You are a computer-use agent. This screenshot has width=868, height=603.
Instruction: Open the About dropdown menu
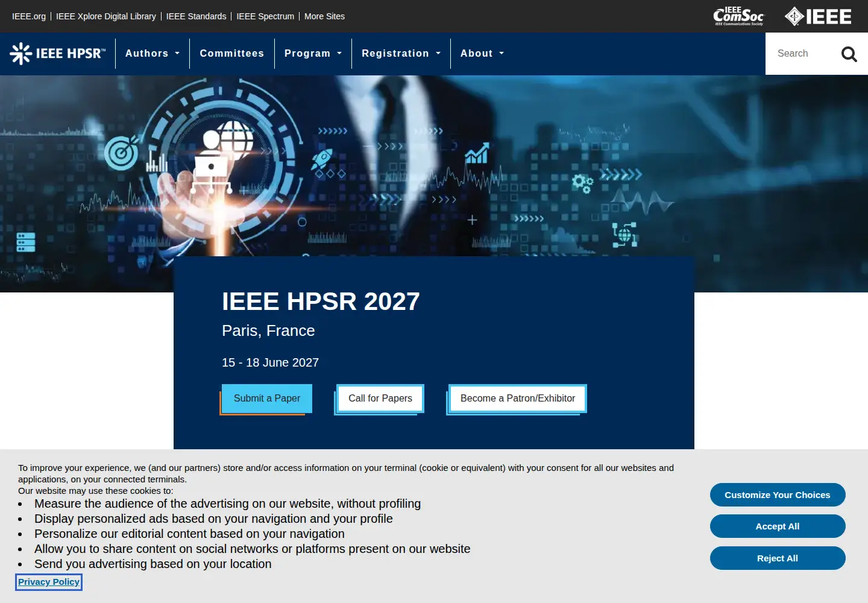[x=482, y=54]
